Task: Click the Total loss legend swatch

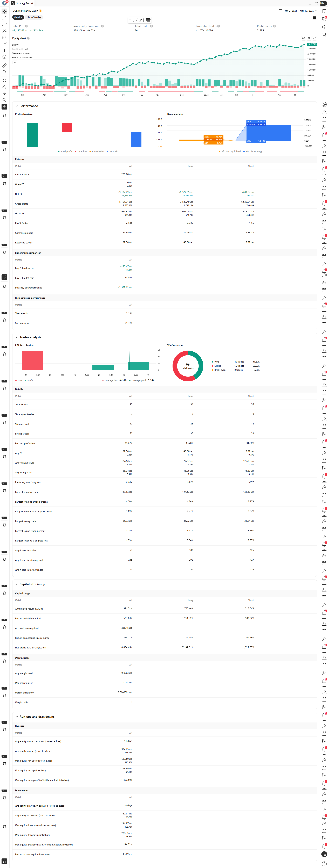Action: [76, 152]
